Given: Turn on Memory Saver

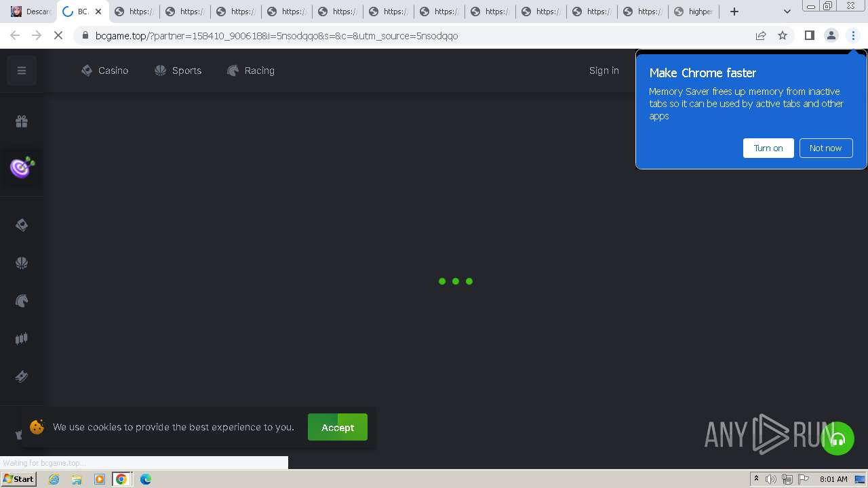Looking at the screenshot, I should coord(768,148).
